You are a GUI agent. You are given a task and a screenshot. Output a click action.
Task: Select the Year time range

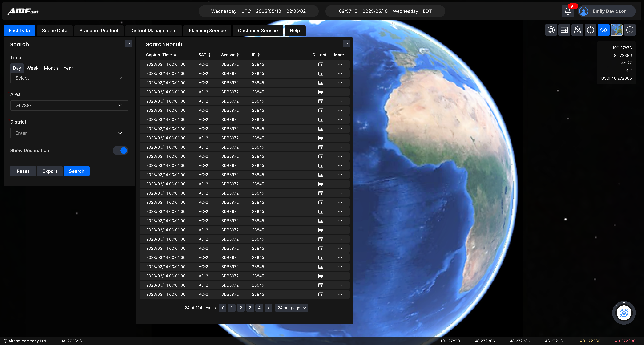point(68,68)
